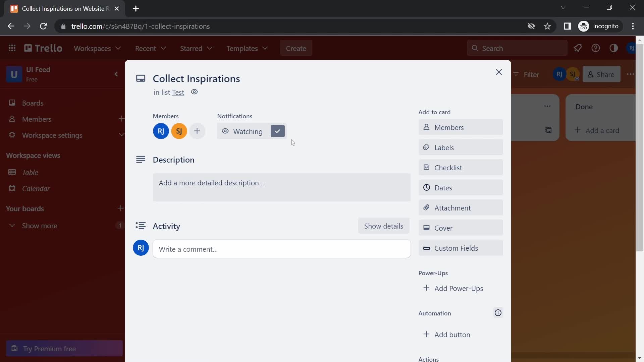
Task: Click Add member plus button
Action: (x=197, y=131)
